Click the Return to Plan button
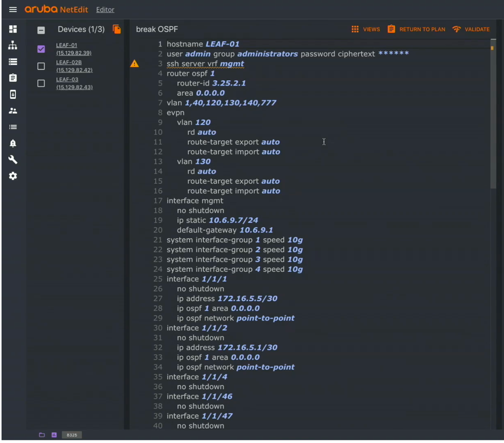 (x=417, y=29)
